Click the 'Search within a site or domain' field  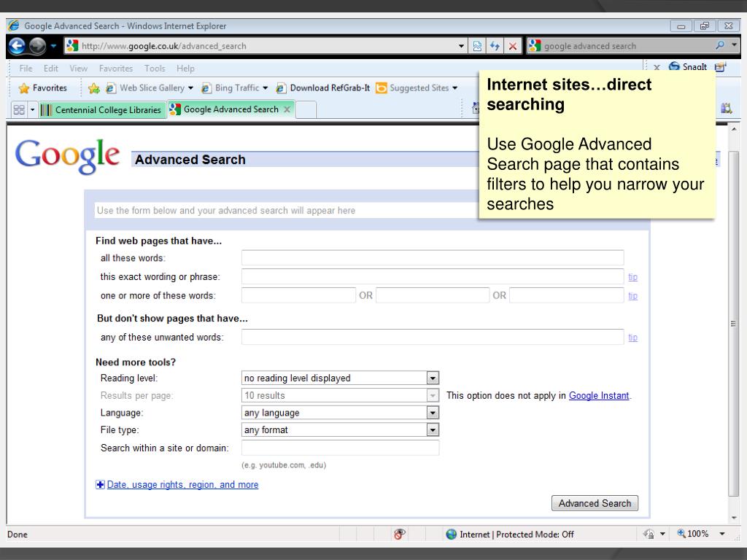click(x=340, y=448)
